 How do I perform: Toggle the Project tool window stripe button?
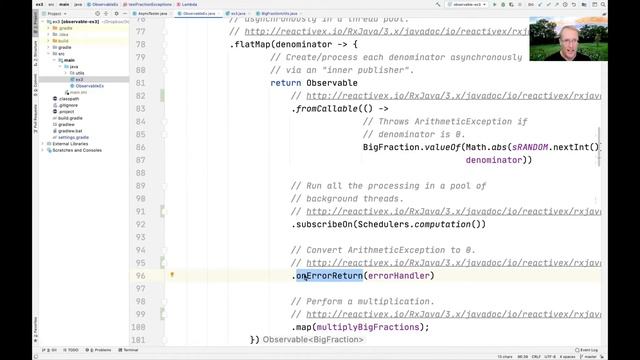(x=36, y=23)
